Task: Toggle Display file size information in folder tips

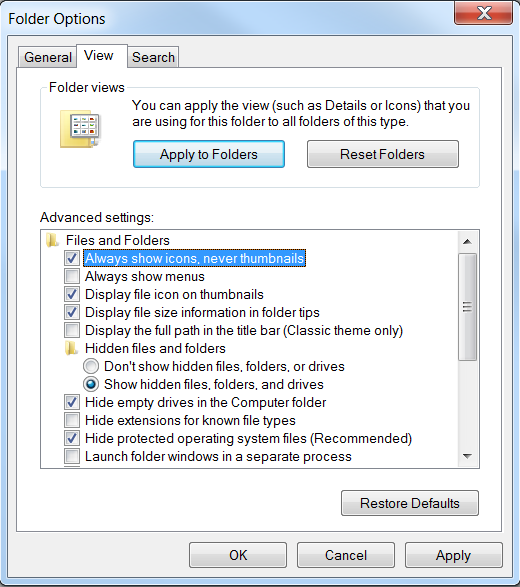Action: 72,312
